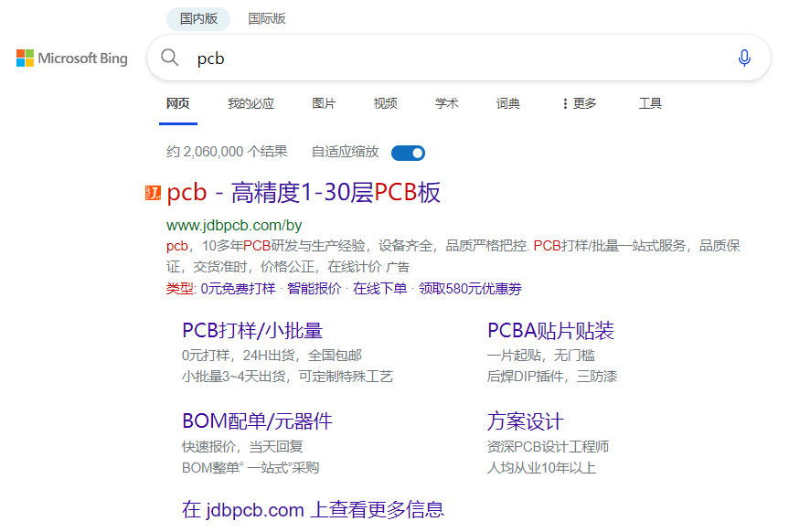This screenshot has width=789, height=532.
Task: Click the text 人均从业10年以上
Action: [x=541, y=468]
